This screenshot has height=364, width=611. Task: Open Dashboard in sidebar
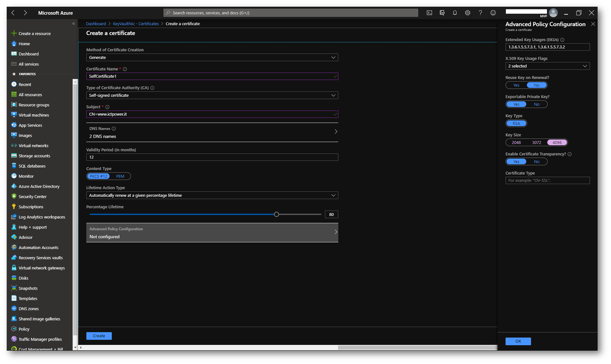(x=29, y=54)
